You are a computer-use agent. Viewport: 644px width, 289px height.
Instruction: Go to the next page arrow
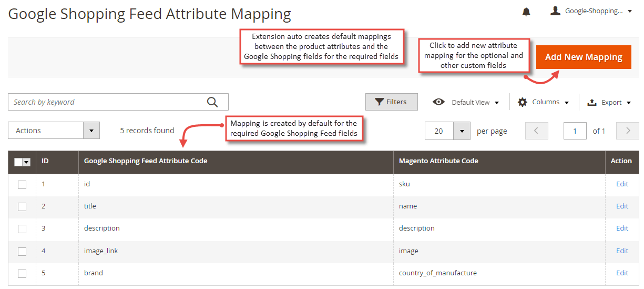click(627, 131)
